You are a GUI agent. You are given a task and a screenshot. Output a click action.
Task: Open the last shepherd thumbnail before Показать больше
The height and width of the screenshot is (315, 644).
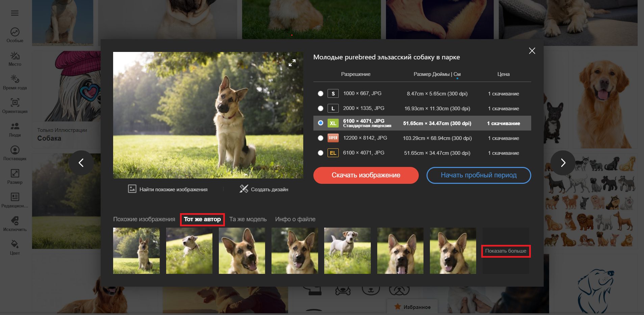[x=453, y=251]
